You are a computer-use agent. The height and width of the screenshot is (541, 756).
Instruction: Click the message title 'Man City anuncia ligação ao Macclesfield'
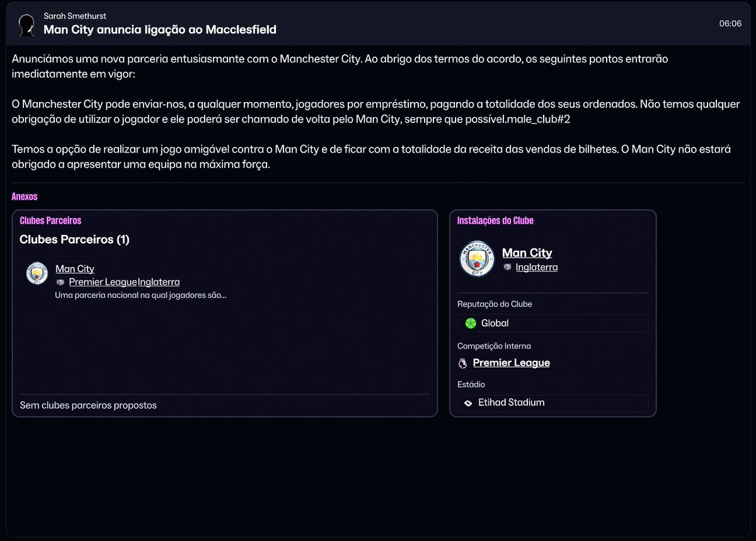coord(160,30)
